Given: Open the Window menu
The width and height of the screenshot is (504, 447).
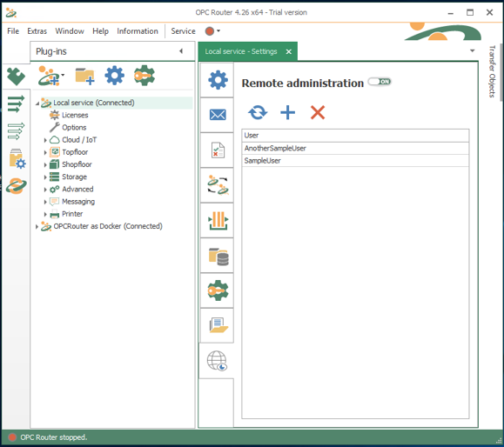Looking at the screenshot, I should pos(70,31).
